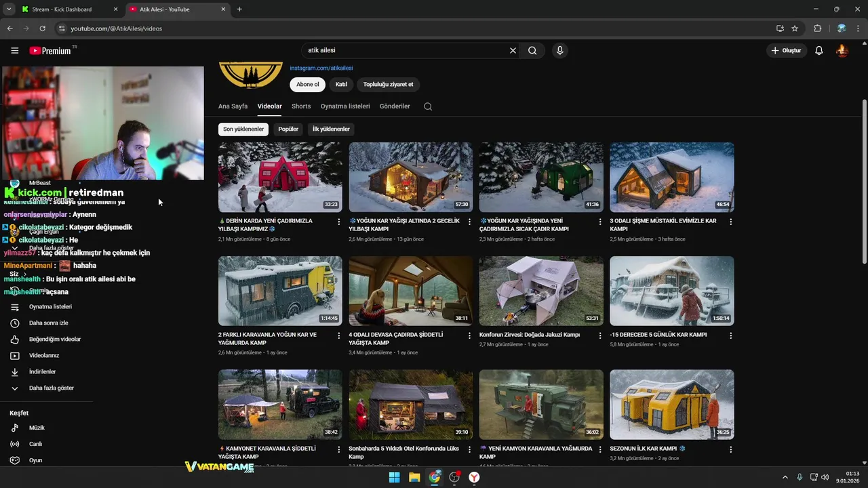Viewport: 868px width, 488px height.
Task: Click the magnifier search button
Action: pyautogui.click(x=532, y=50)
